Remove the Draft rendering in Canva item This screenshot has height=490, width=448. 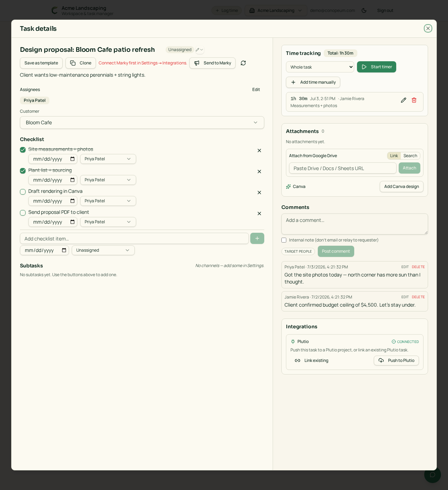click(259, 192)
